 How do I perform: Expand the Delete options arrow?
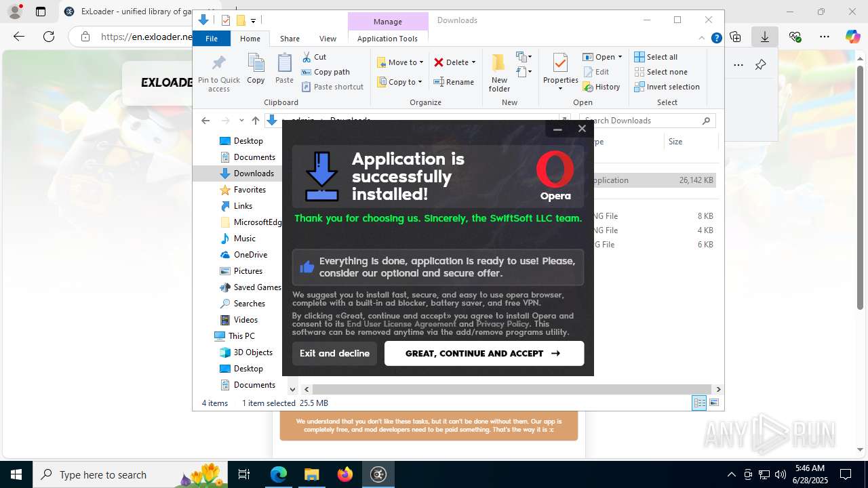click(x=473, y=62)
